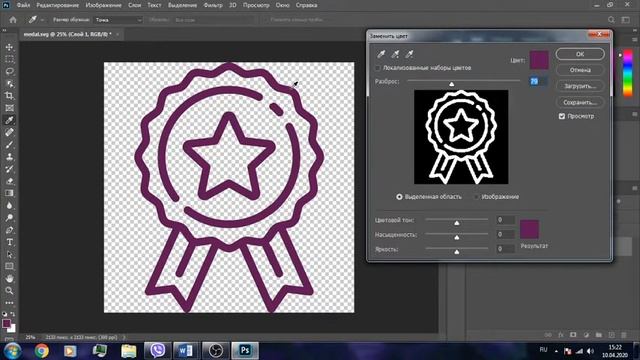640x360 pixels.
Task: Click OK in Replace Color dialog
Action: 580,54
